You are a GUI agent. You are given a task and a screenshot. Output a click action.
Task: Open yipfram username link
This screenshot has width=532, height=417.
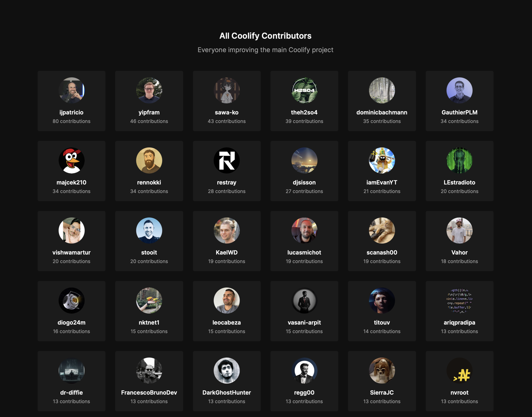point(149,112)
